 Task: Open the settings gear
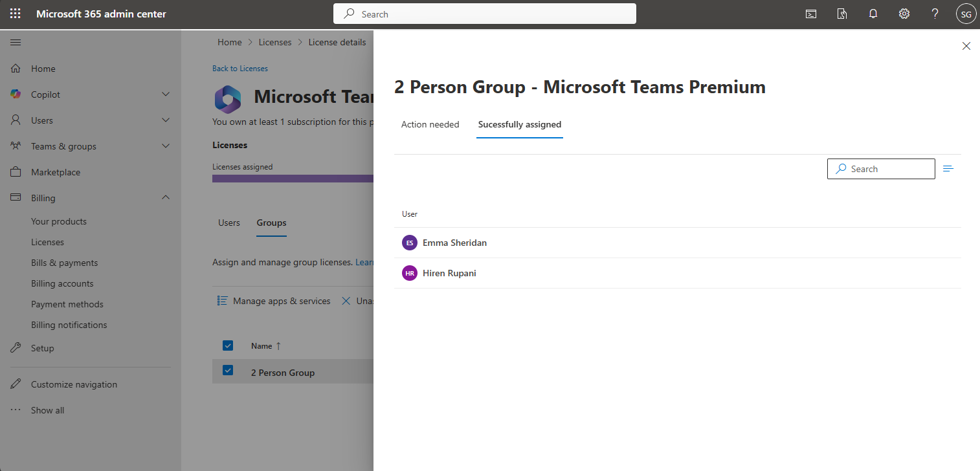pos(904,14)
